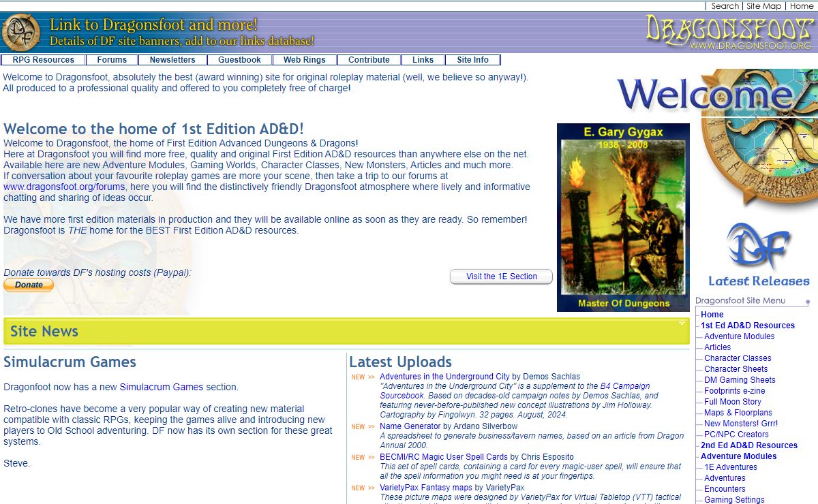This screenshot has height=504, width=818.
Task: Click the DF Latest Releases logo
Action: click(x=759, y=255)
